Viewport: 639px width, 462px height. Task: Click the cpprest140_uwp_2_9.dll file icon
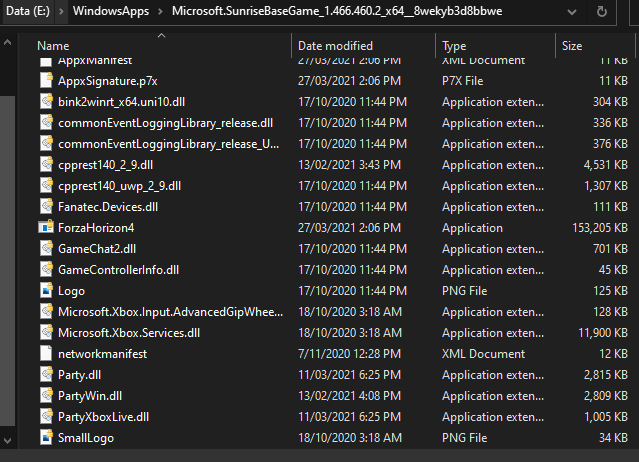tap(46, 186)
